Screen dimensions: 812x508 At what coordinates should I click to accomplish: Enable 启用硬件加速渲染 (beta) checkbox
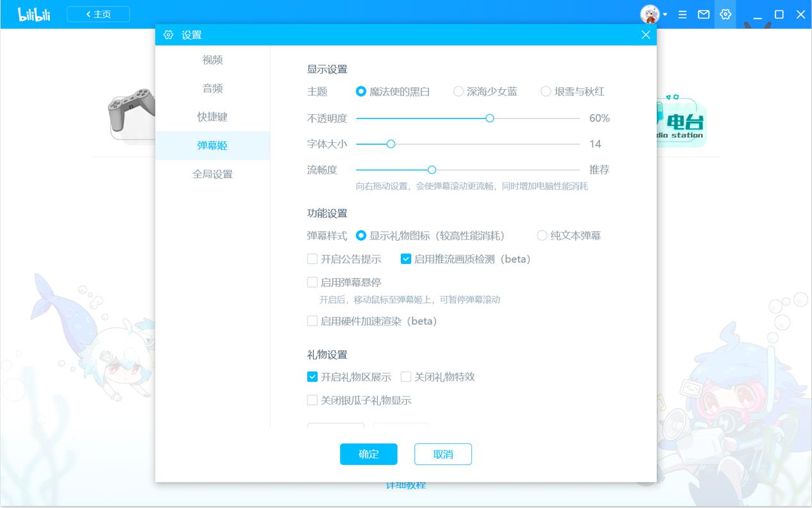[x=313, y=321]
